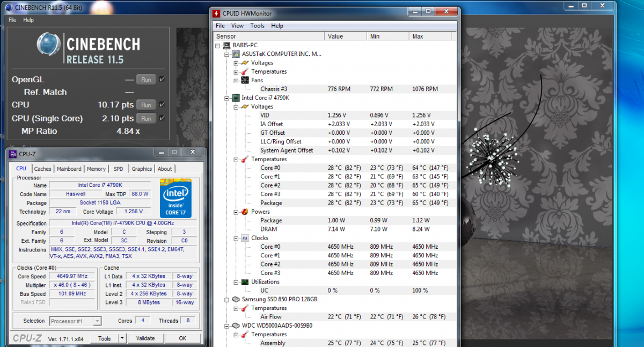This screenshot has height=347, width=644.
Task: Click the Powers flame icon
Action: click(x=245, y=212)
